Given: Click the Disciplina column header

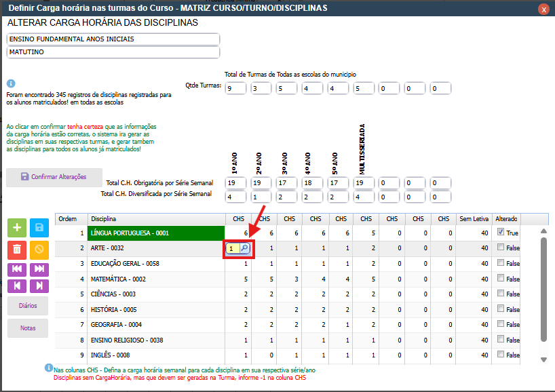Looking at the screenshot, I should [156, 219].
